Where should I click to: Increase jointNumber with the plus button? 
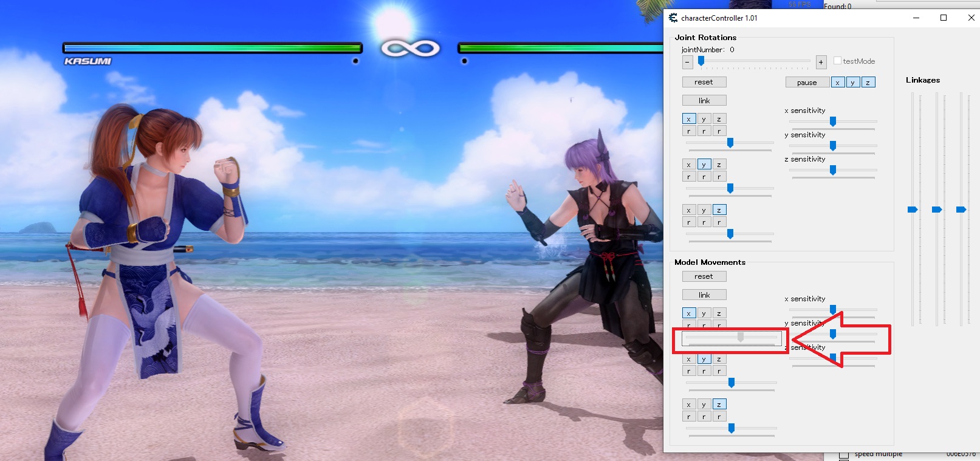click(x=821, y=62)
